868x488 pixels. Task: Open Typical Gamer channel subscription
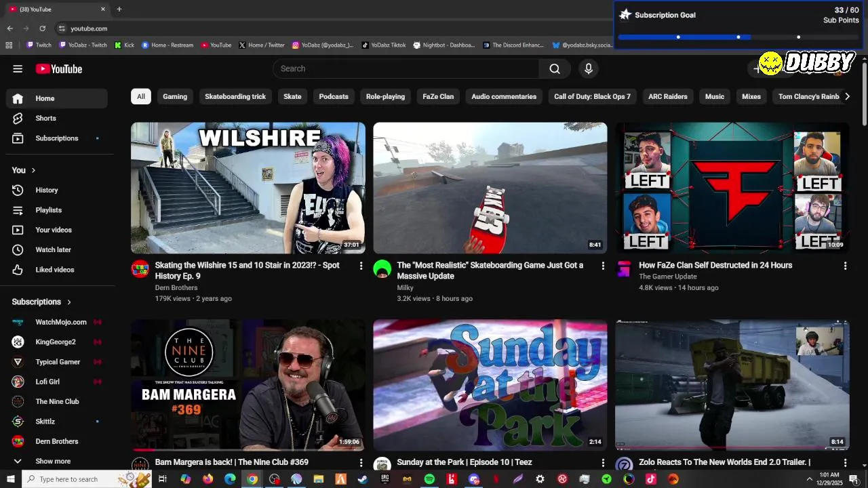(57, 362)
